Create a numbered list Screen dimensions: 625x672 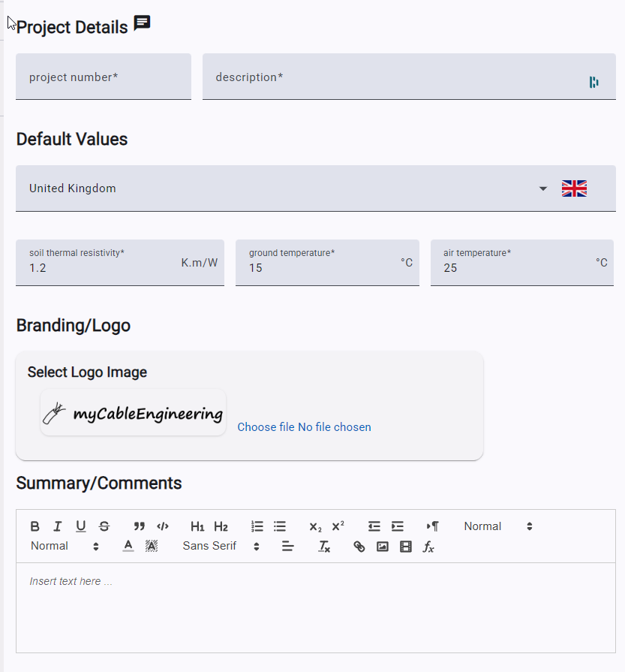point(257,526)
